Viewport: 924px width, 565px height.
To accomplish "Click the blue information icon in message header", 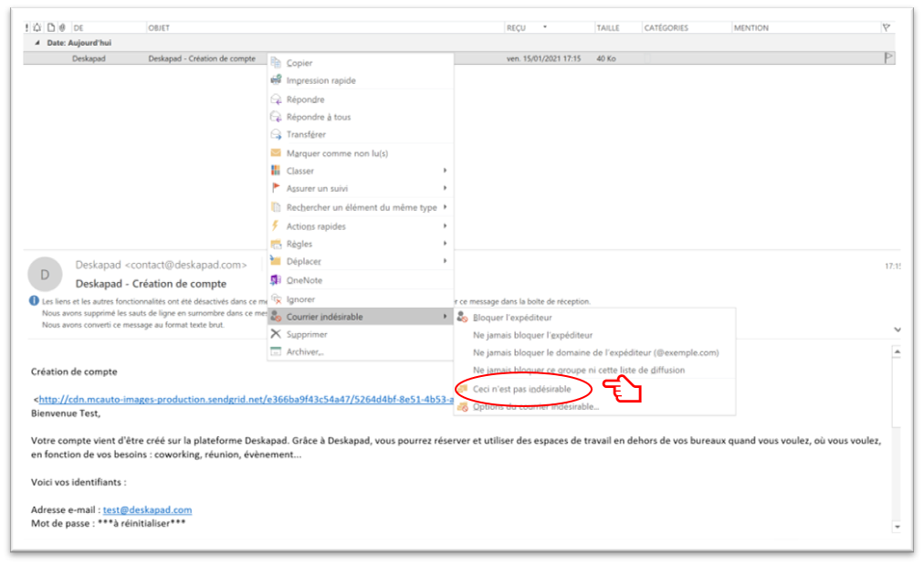I will 34,301.
